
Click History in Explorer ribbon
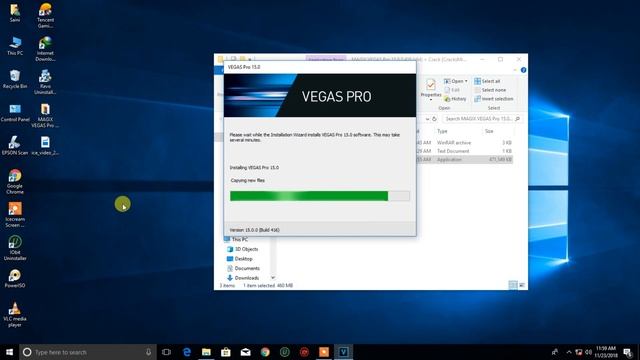click(455, 99)
